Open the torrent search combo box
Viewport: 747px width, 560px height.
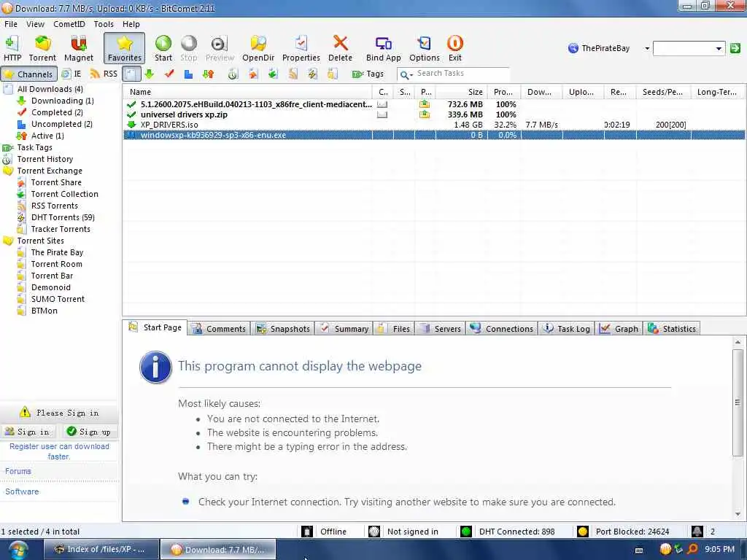pyautogui.click(x=689, y=48)
